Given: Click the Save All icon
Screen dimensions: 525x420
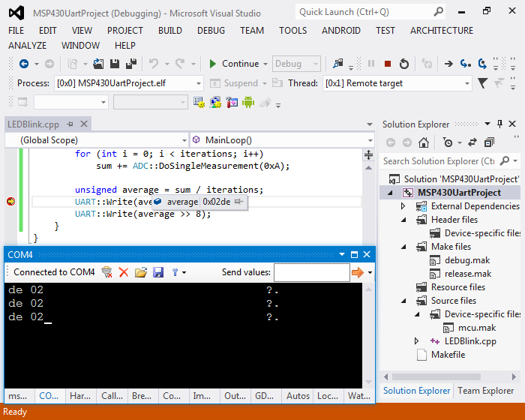Looking at the screenshot, I should pyautogui.click(x=131, y=64).
